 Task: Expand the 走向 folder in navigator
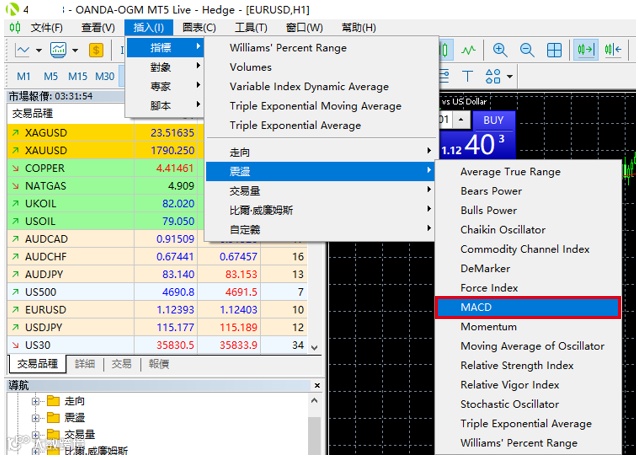[x=35, y=401]
